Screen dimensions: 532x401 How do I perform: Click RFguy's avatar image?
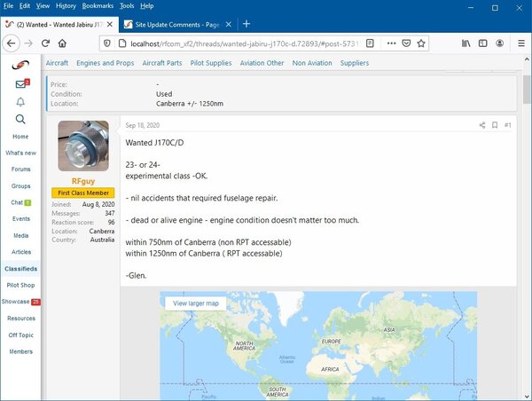[x=83, y=145]
